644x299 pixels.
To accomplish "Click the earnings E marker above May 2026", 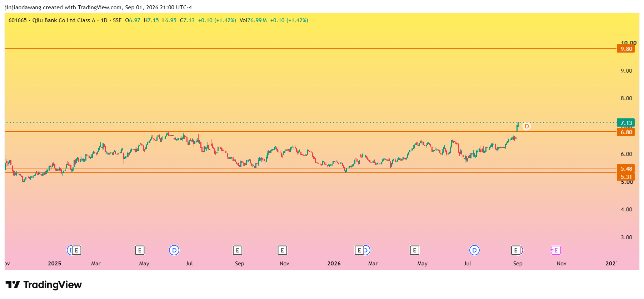I will point(414,250).
